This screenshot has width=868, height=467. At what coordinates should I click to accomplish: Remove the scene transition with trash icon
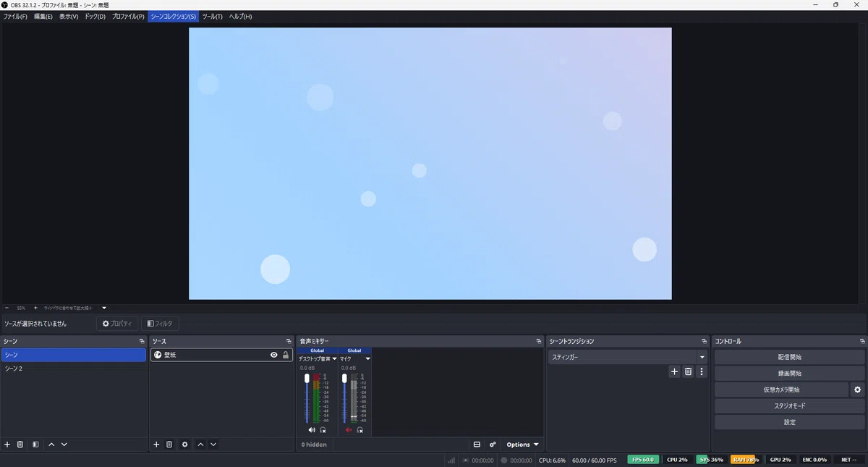(x=688, y=371)
